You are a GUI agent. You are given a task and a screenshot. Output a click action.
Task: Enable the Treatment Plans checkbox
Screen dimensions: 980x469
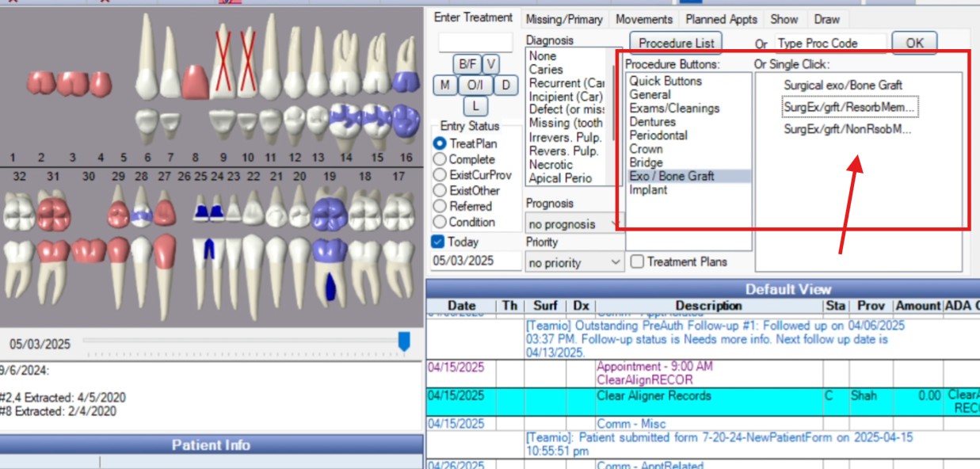[x=637, y=261]
